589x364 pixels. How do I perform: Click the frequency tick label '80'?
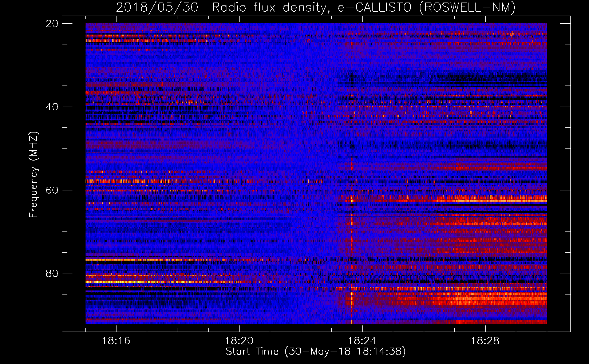(52, 273)
